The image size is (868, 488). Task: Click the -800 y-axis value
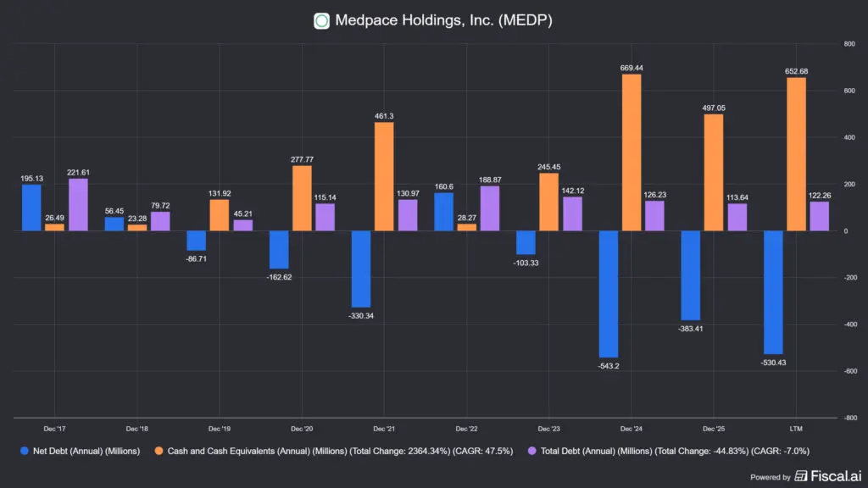pos(850,418)
